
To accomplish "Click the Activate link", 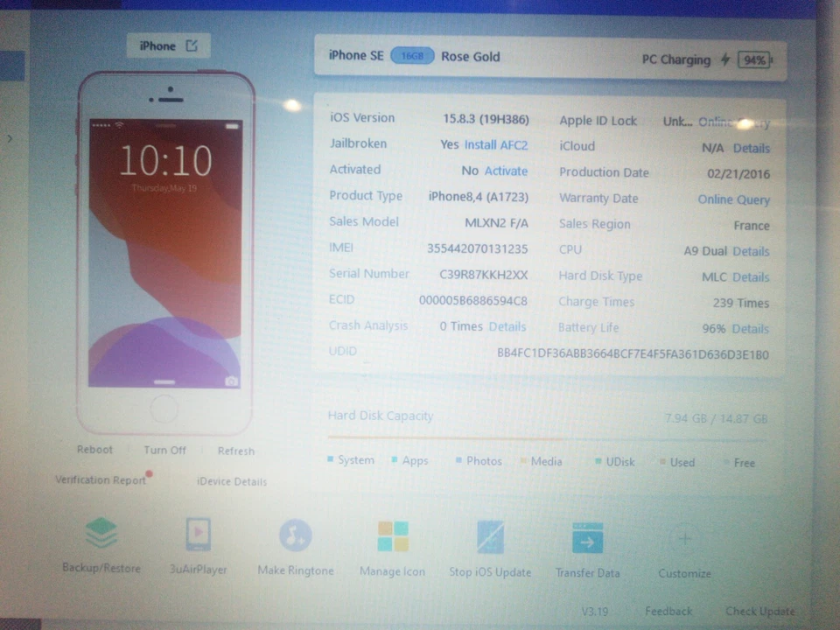I will (x=507, y=171).
